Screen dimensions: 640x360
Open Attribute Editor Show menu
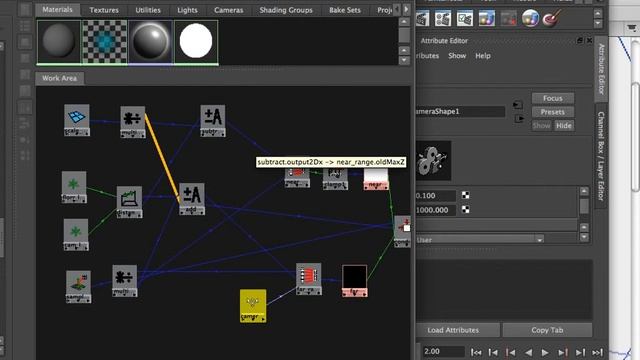point(457,56)
